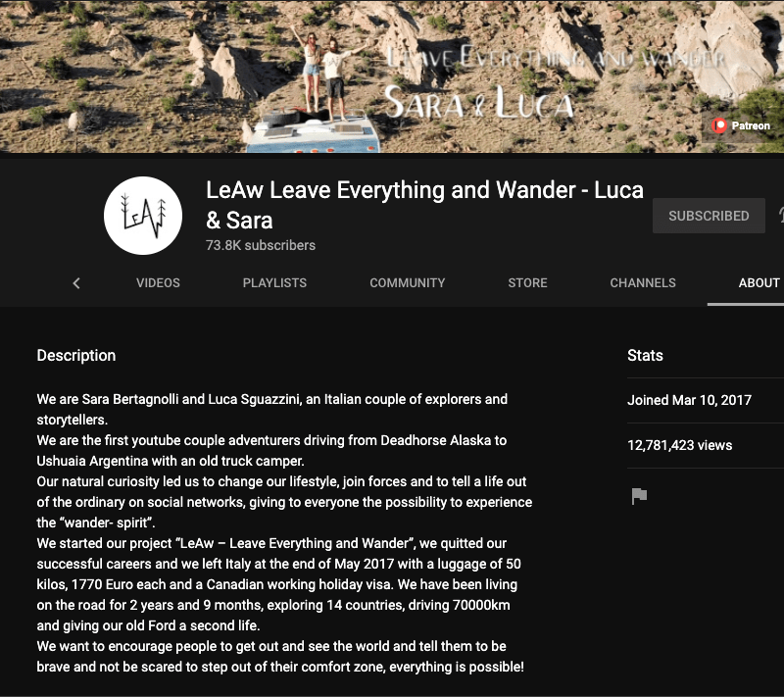Follow the Patreon text link in banner
The image size is (784, 697).
point(752,125)
